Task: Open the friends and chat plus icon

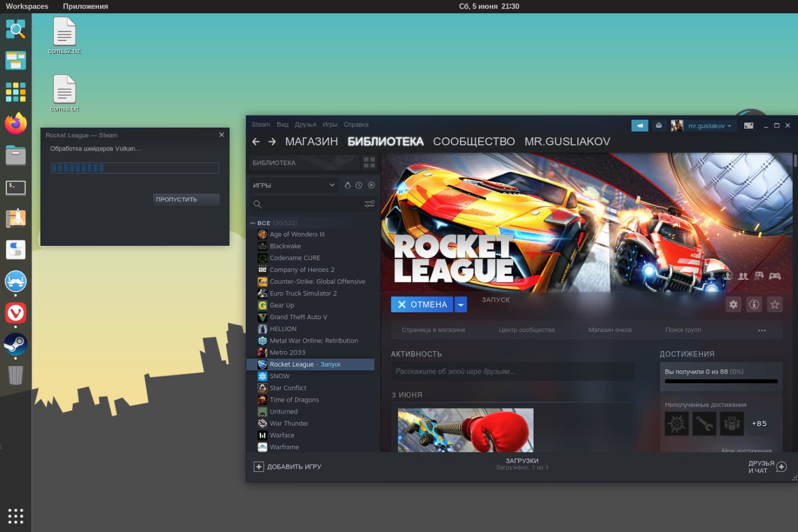Action: coord(781,467)
